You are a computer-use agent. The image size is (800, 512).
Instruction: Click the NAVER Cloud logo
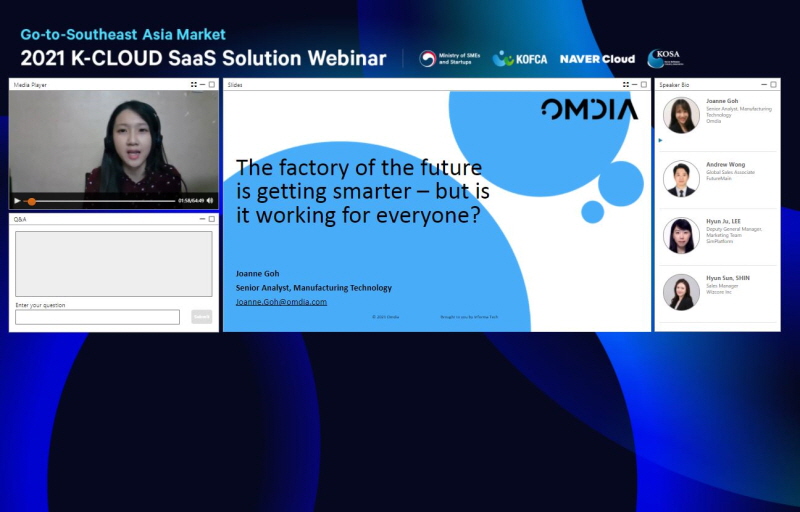click(597, 59)
